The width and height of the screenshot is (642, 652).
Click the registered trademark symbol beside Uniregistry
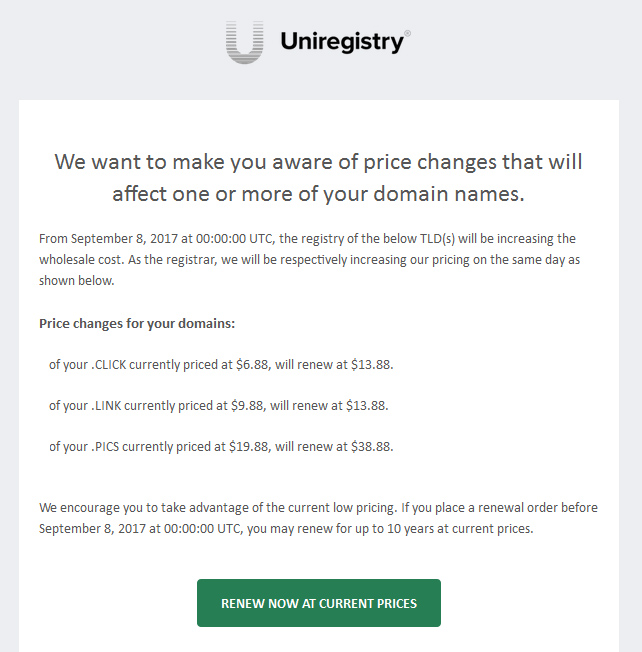pyautogui.click(x=407, y=33)
